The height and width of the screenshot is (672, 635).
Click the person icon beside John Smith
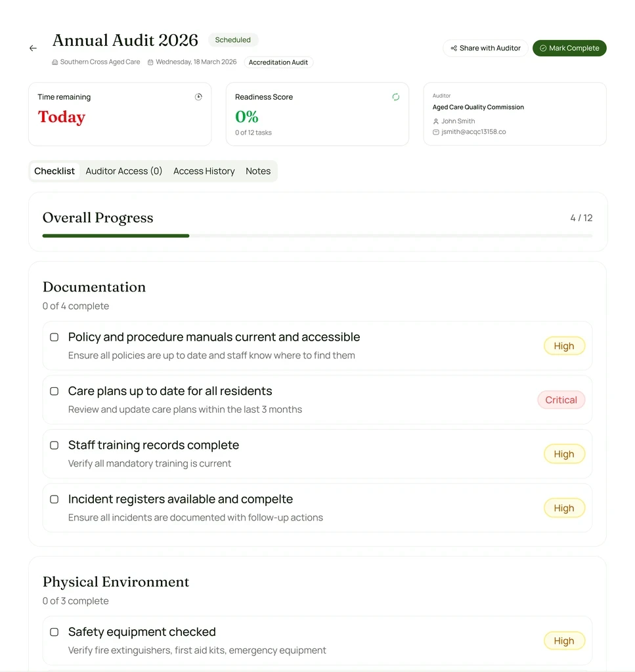435,121
